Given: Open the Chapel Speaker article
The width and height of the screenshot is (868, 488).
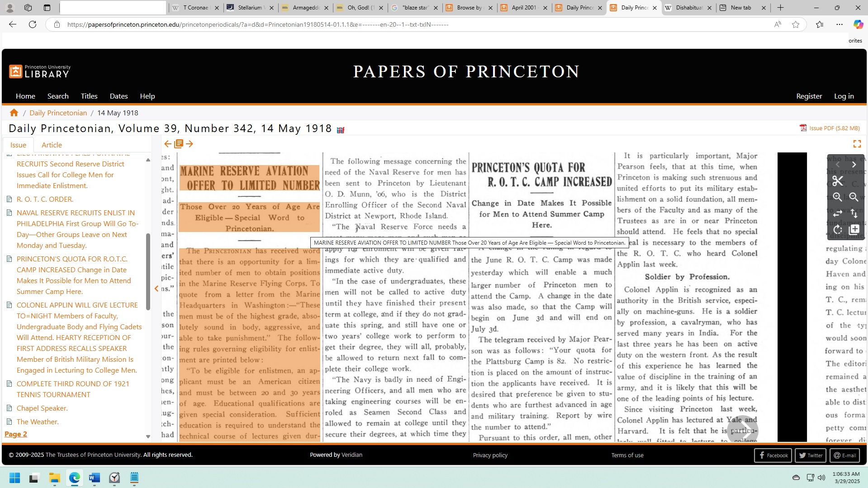Looking at the screenshot, I should (x=42, y=408).
